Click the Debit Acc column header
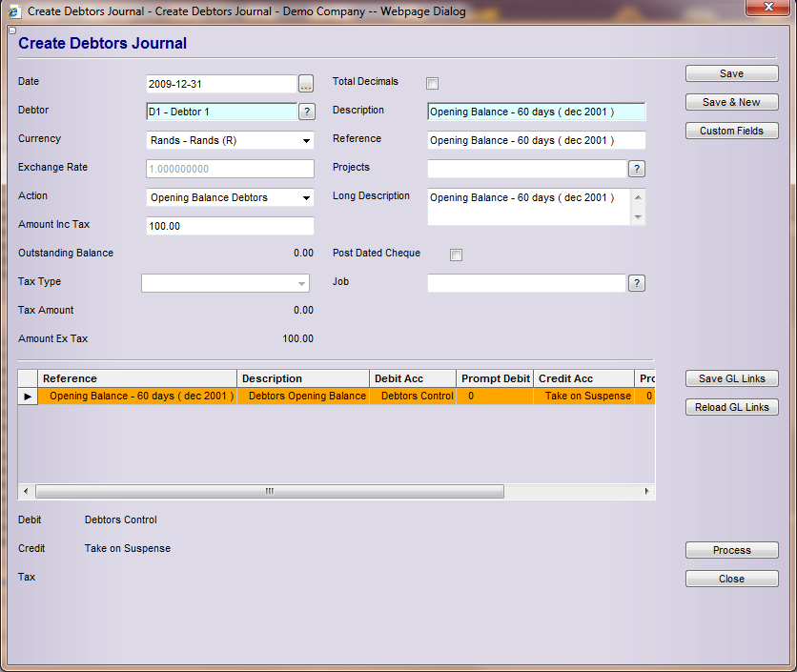 pyautogui.click(x=413, y=378)
